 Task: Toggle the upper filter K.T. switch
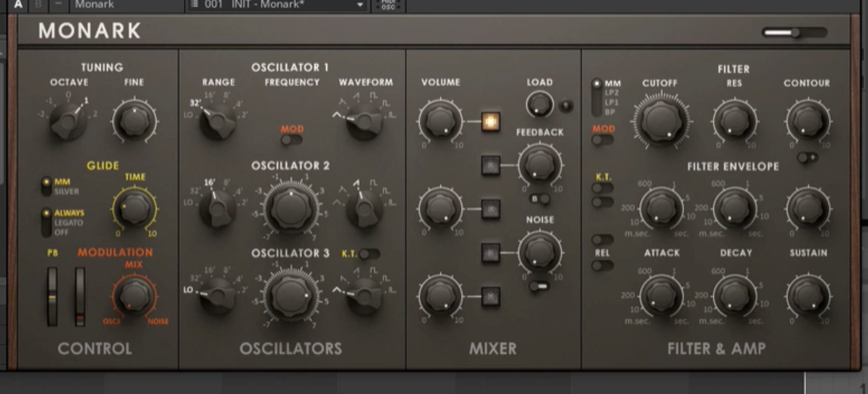point(602,188)
